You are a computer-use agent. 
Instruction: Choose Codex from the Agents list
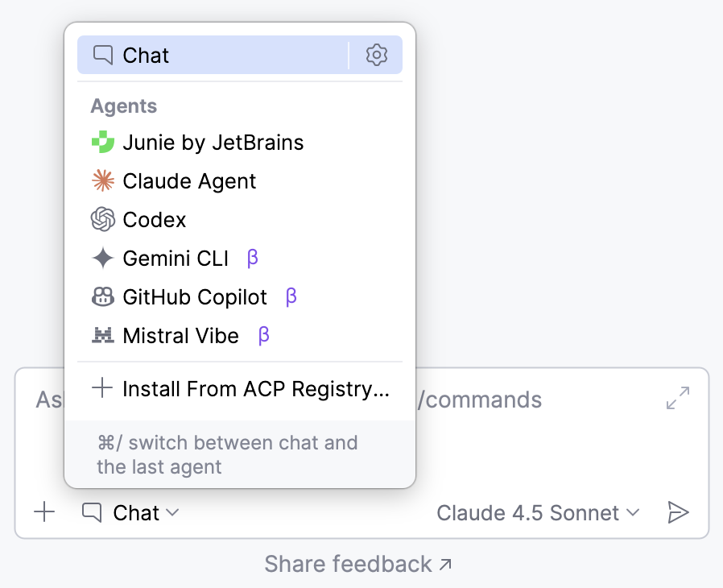[153, 219]
